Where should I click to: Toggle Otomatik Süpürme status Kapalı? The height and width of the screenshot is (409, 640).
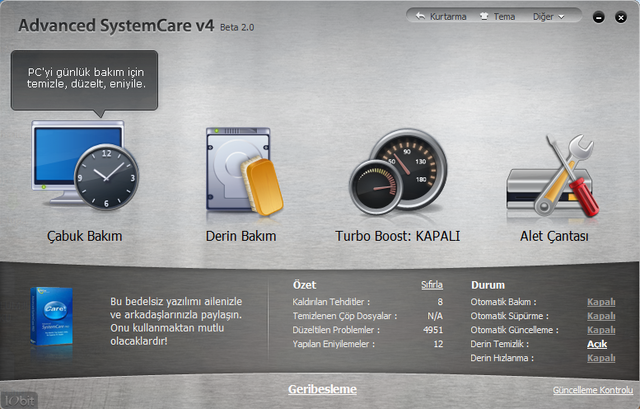click(601, 316)
